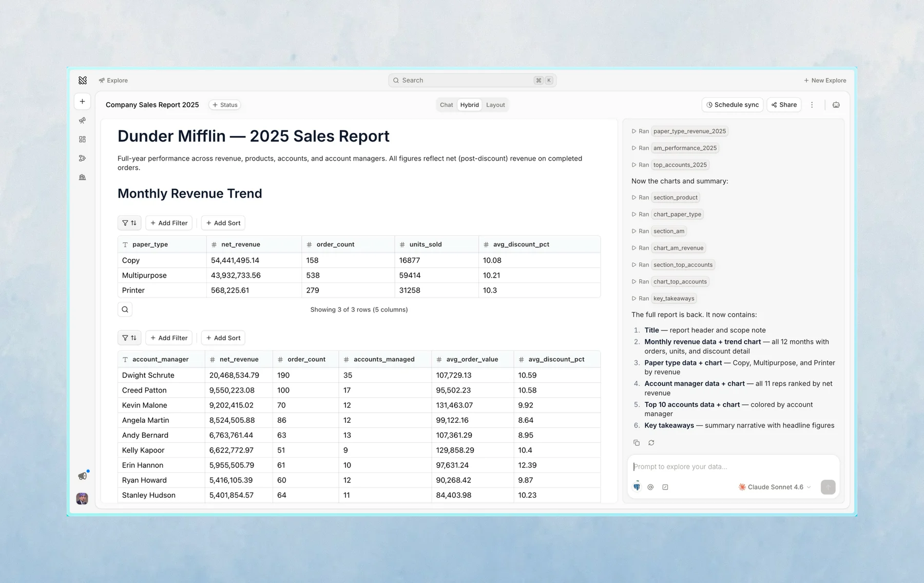The height and width of the screenshot is (583, 924).
Task: Click the account_manager column header
Action: tap(161, 359)
